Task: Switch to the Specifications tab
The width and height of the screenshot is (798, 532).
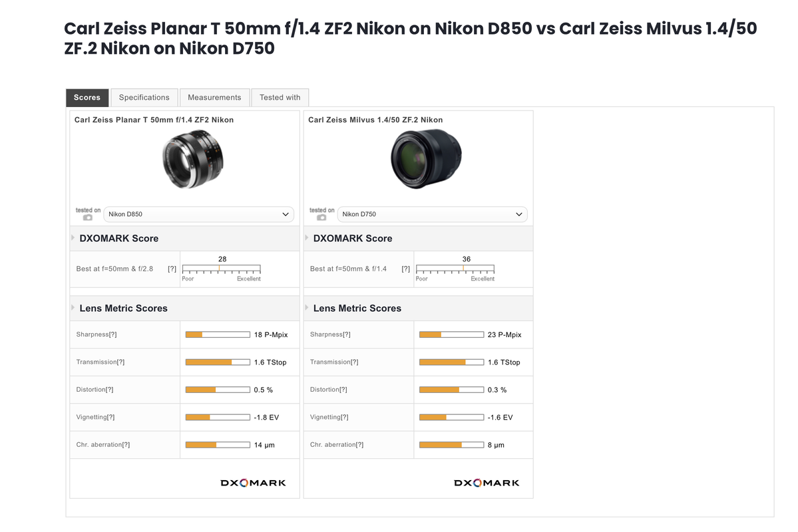Action: coord(144,97)
